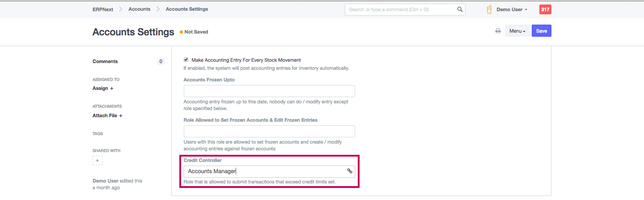The height and width of the screenshot is (200, 644).
Task: Click the Assign plus link
Action: [103, 88]
